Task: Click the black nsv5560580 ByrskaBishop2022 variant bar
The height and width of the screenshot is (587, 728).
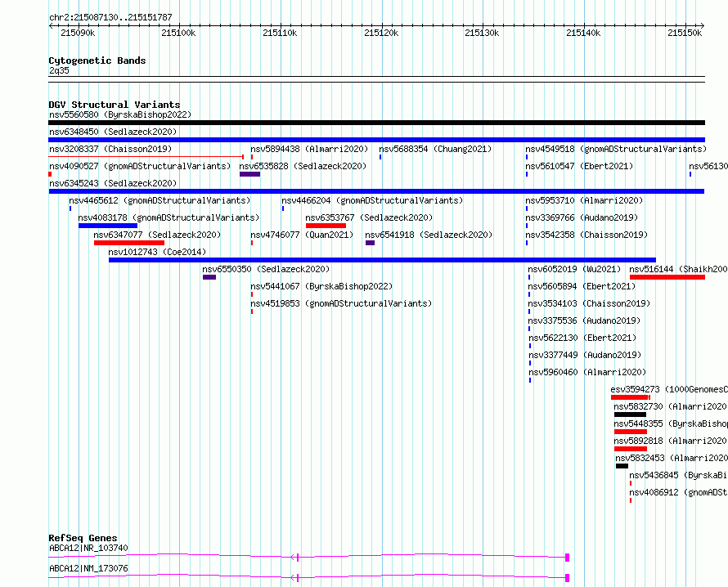Action: tap(376, 123)
